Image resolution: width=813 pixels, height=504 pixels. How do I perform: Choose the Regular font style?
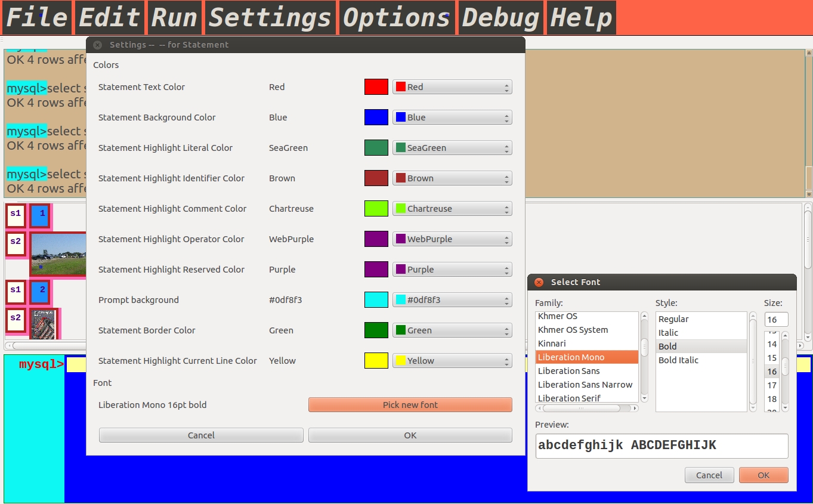(x=701, y=319)
